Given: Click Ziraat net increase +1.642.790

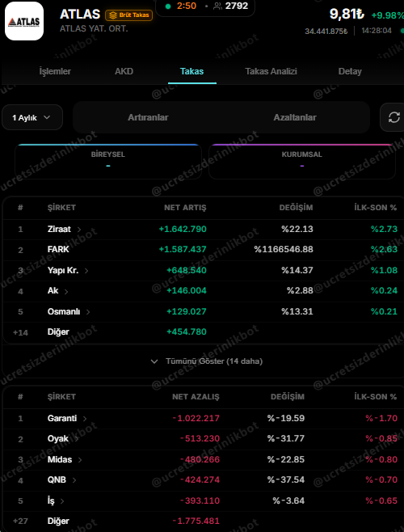Looking at the screenshot, I should [x=183, y=229].
